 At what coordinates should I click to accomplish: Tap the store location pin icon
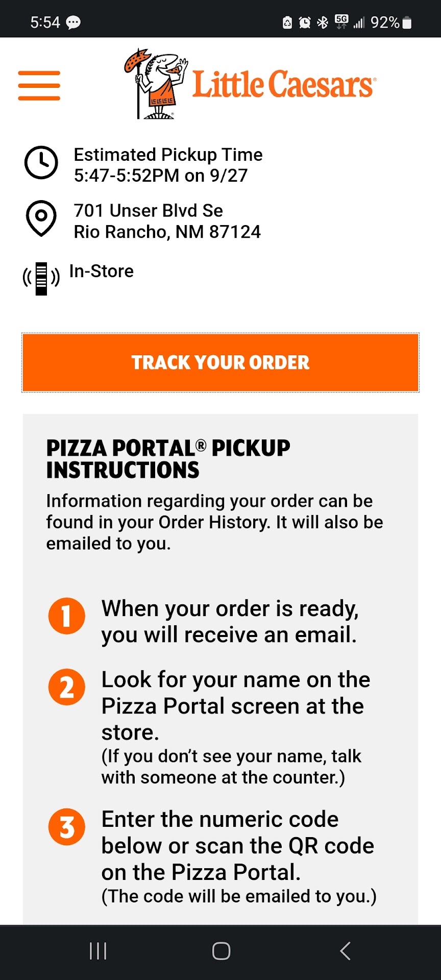pos(41,218)
